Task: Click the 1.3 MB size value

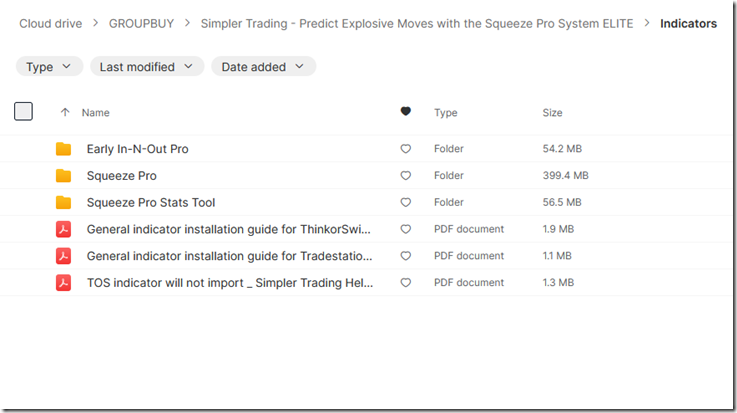Action: click(558, 283)
